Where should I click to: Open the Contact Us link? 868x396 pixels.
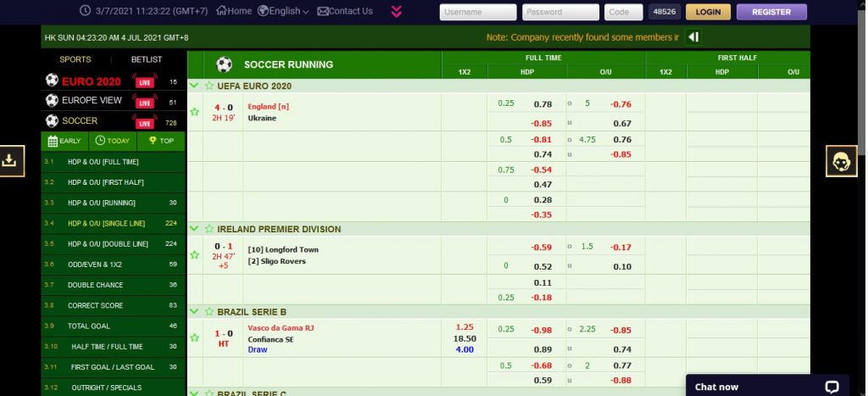click(345, 11)
